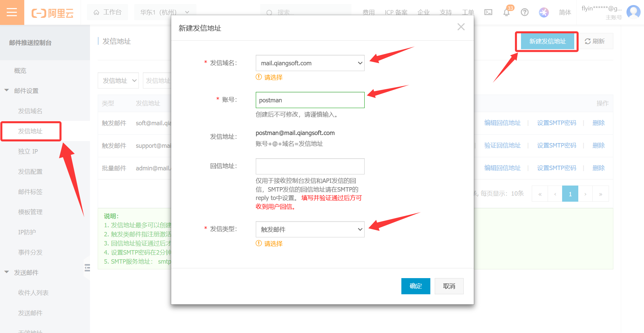The image size is (644, 333).
Task: Open the 发信域名 dropdown
Action: pos(310,63)
